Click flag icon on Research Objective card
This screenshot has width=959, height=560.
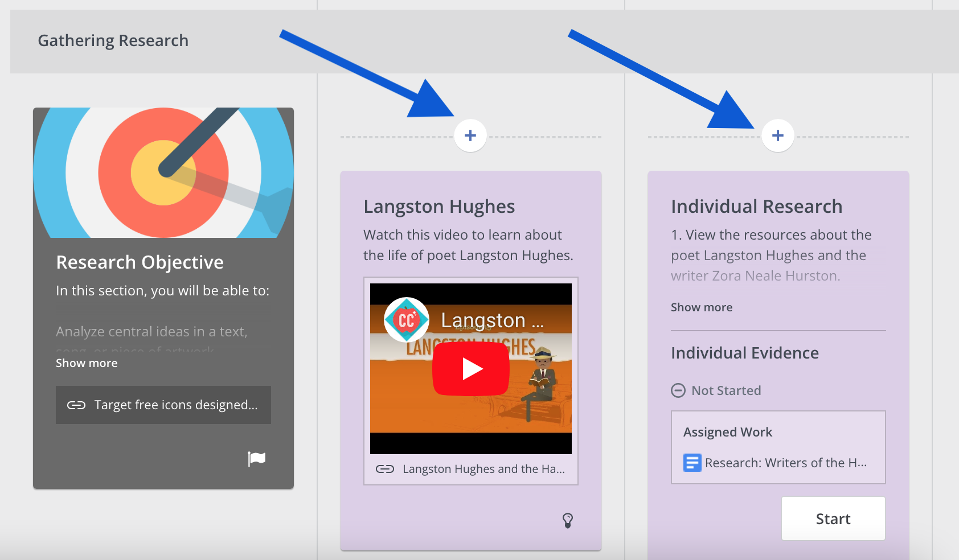[x=257, y=459]
